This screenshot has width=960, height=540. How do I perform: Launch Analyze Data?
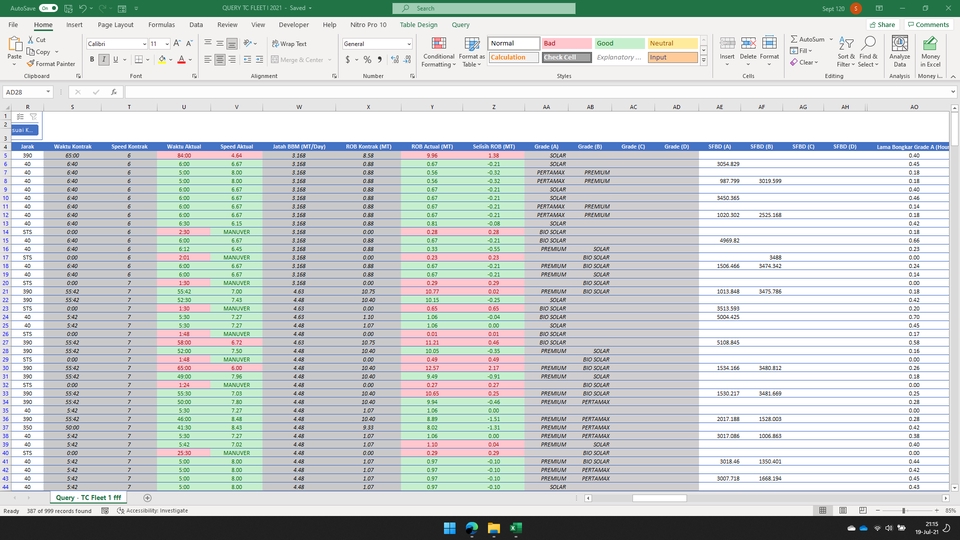tap(899, 51)
